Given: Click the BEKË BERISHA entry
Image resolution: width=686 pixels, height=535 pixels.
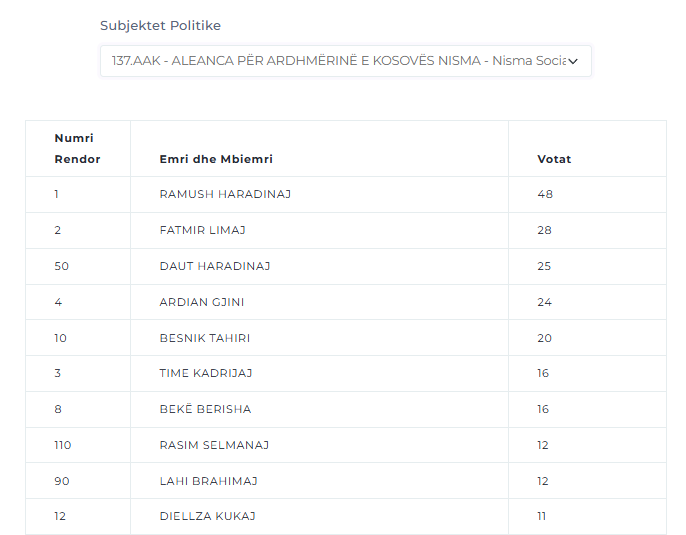Looking at the screenshot, I should coord(205,409).
